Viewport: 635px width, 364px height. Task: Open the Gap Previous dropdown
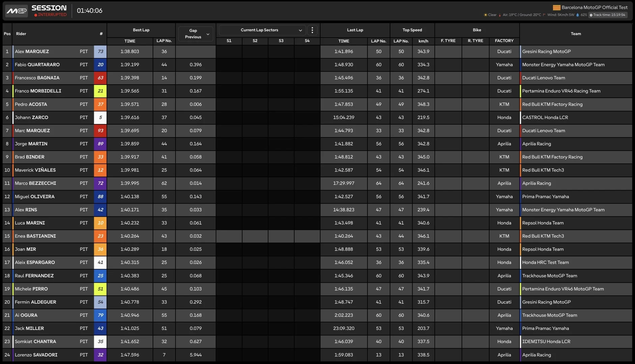pos(196,34)
